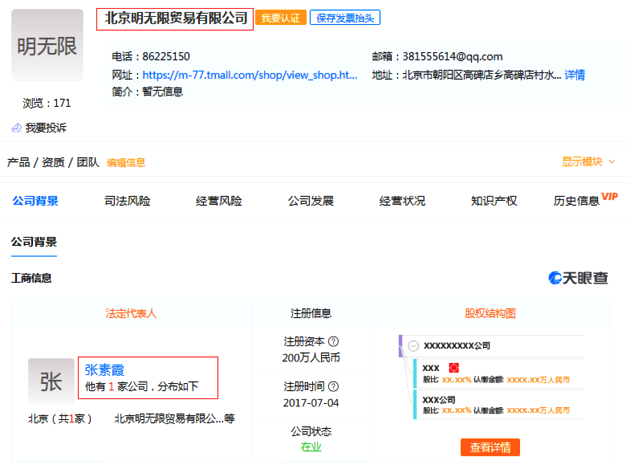
Task: Open the 注册资本 help question-mark icon
Action: tap(333, 342)
